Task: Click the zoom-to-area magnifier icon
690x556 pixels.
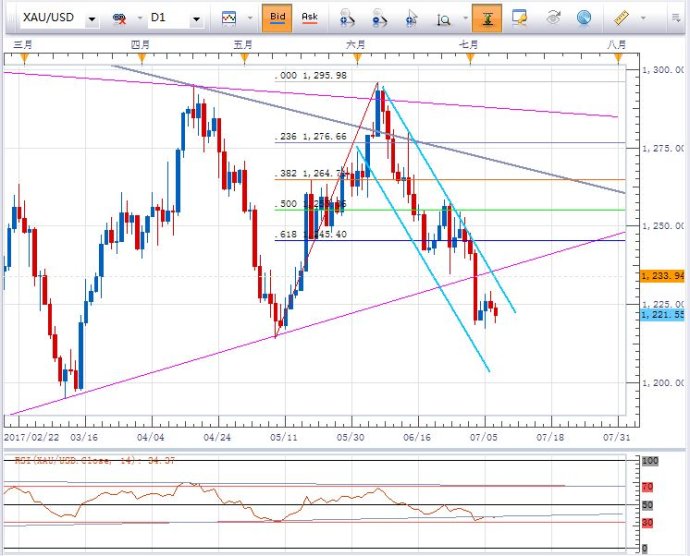Action: [x=443, y=18]
